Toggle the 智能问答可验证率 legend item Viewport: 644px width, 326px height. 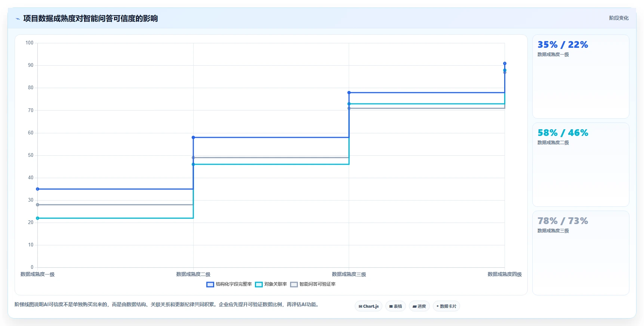click(x=313, y=284)
